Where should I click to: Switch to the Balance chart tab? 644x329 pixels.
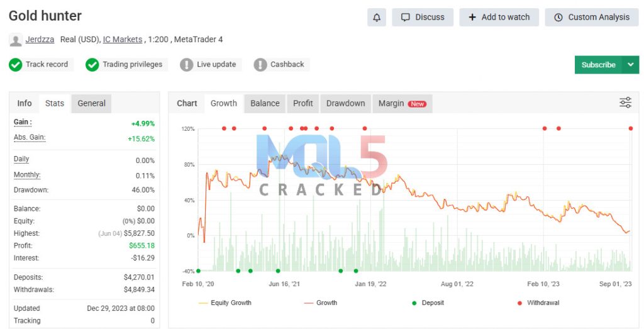(265, 104)
